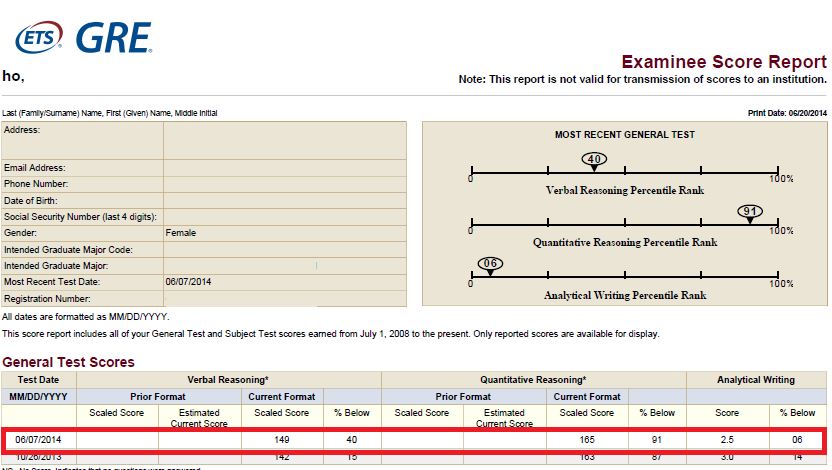Click the name text 'ho,'
Image resolution: width=832 pixels, height=470 pixels.
click(13, 76)
